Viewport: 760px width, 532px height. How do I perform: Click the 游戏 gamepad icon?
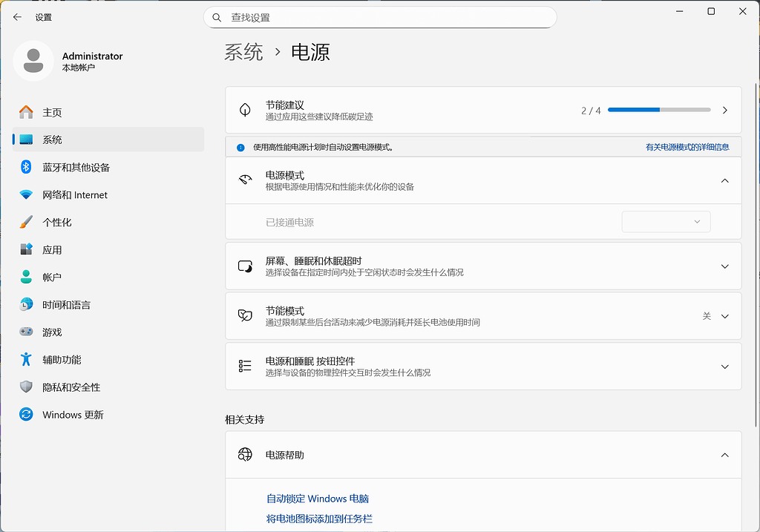[x=26, y=332]
